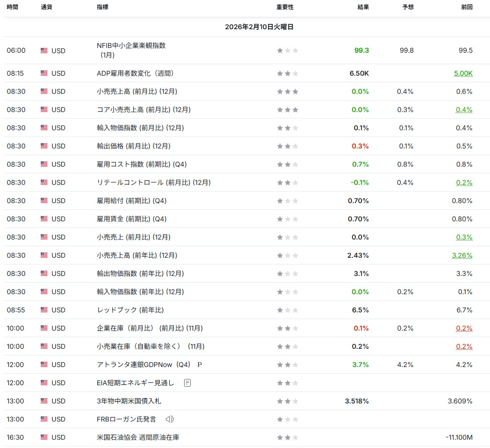This screenshot has height=448, width=490.
Task: Open the 雇用コスト指数 (前期比) (Q4) indicator
Action: 141,164
